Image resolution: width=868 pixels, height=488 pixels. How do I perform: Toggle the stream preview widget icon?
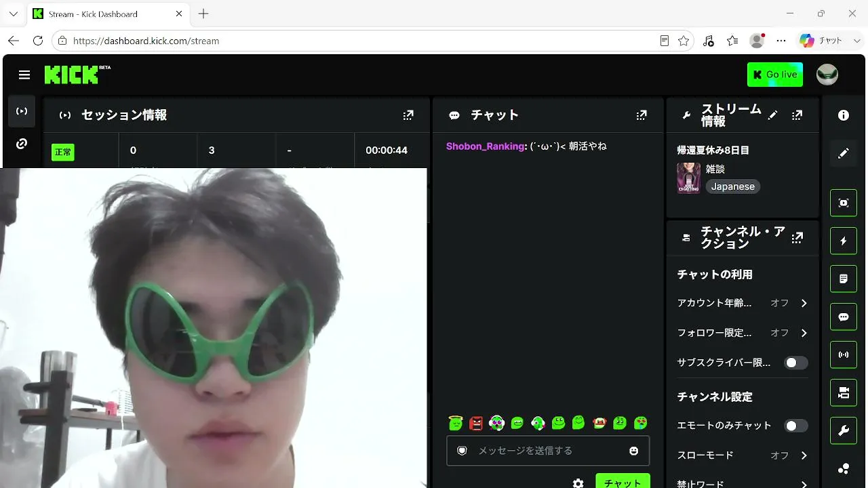[844, 203]
